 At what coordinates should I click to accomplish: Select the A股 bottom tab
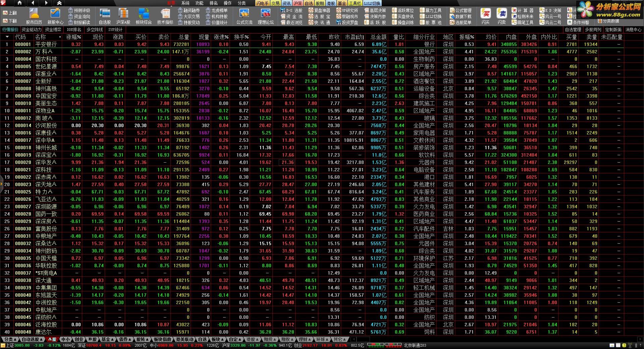click(52, 339)
